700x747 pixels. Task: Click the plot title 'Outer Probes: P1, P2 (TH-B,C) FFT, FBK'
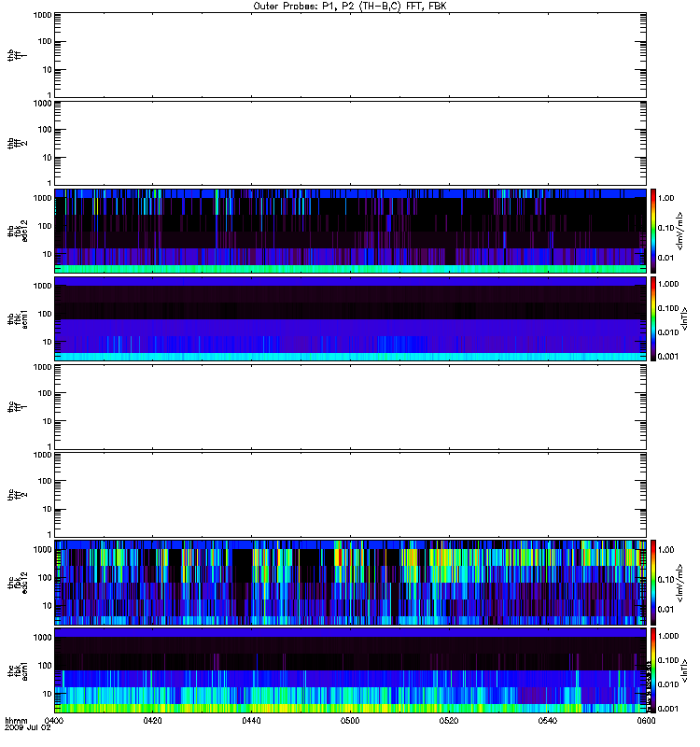pos(350,7)
